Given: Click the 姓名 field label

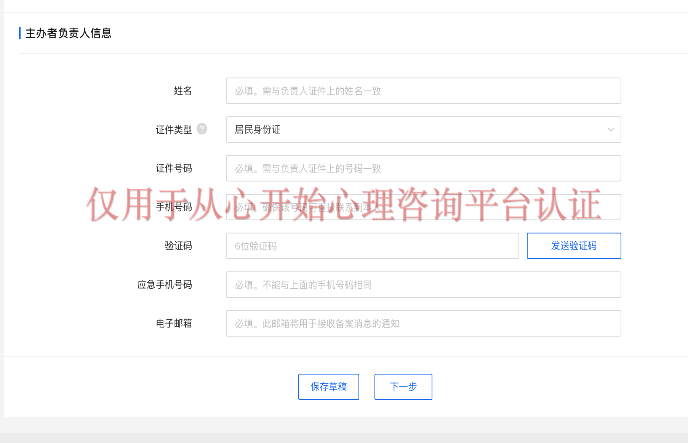Looking at the screenshot, I should coord(182,91).
